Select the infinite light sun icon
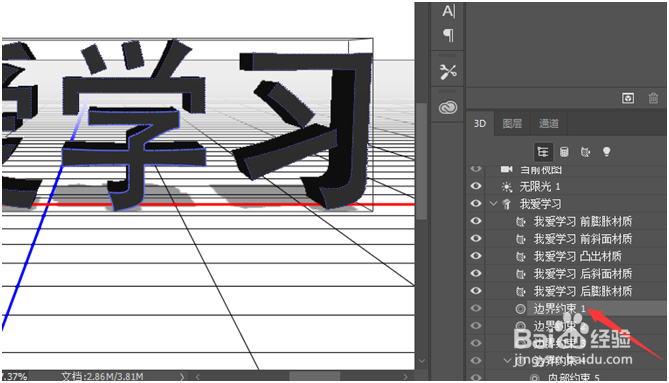This screenshot has width=669, height=383. click(506, 186)
